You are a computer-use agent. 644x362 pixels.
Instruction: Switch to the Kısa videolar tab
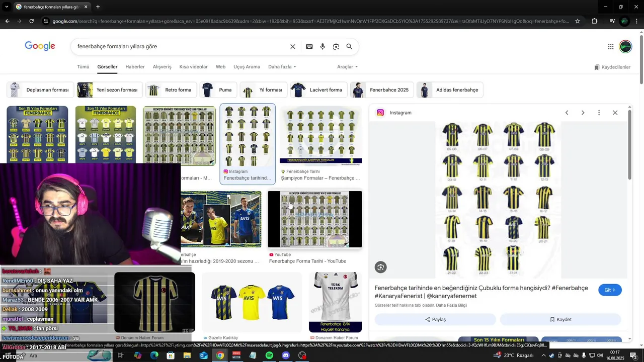pos(193,67)
